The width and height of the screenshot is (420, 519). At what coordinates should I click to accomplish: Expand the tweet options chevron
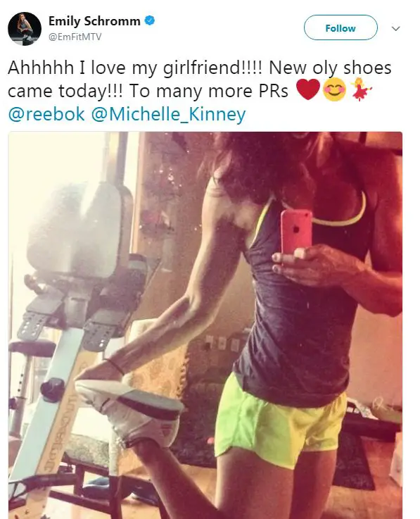(395, 28)
